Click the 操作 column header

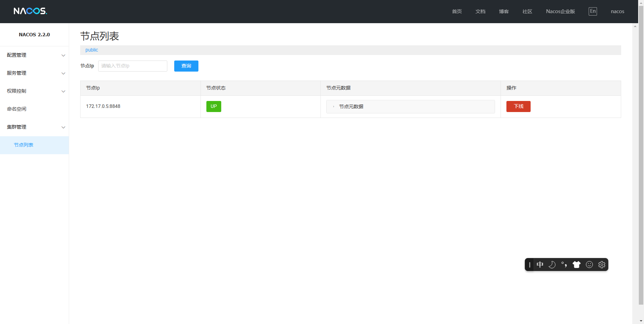pyautogui.click(x=561, y=88)
